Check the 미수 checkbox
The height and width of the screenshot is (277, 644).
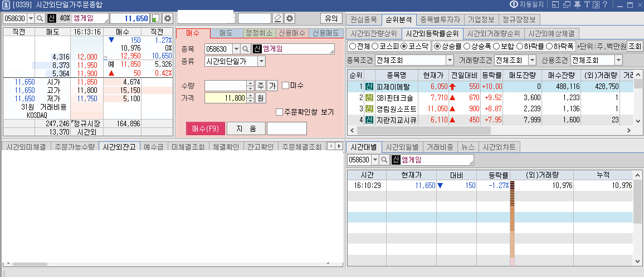click(x=286, y=86)
